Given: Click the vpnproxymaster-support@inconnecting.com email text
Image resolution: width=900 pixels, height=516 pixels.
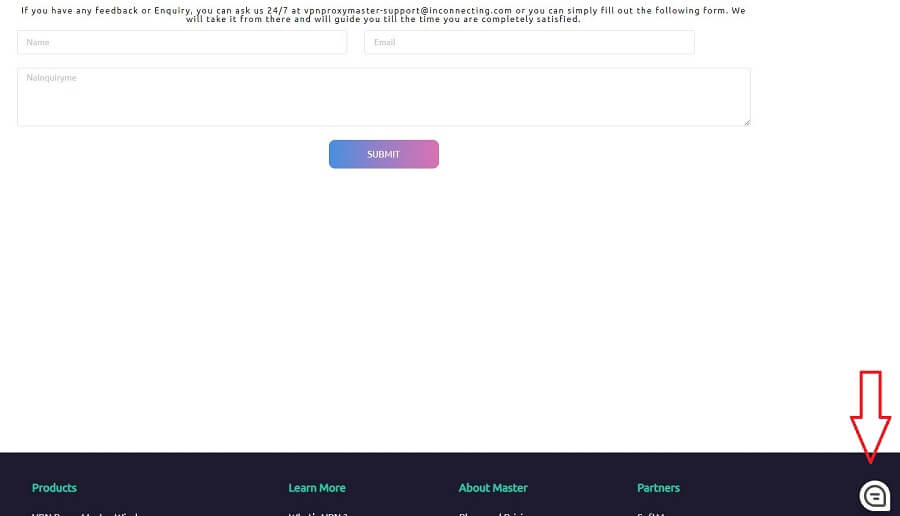Looking at the screenshot, I should [408, 10].
